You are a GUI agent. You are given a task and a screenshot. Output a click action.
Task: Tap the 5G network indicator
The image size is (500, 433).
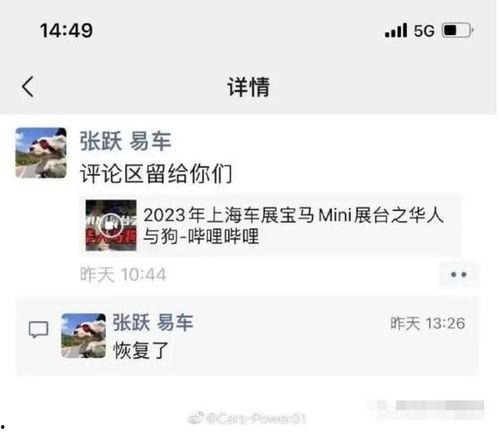(x=424, y=31)
